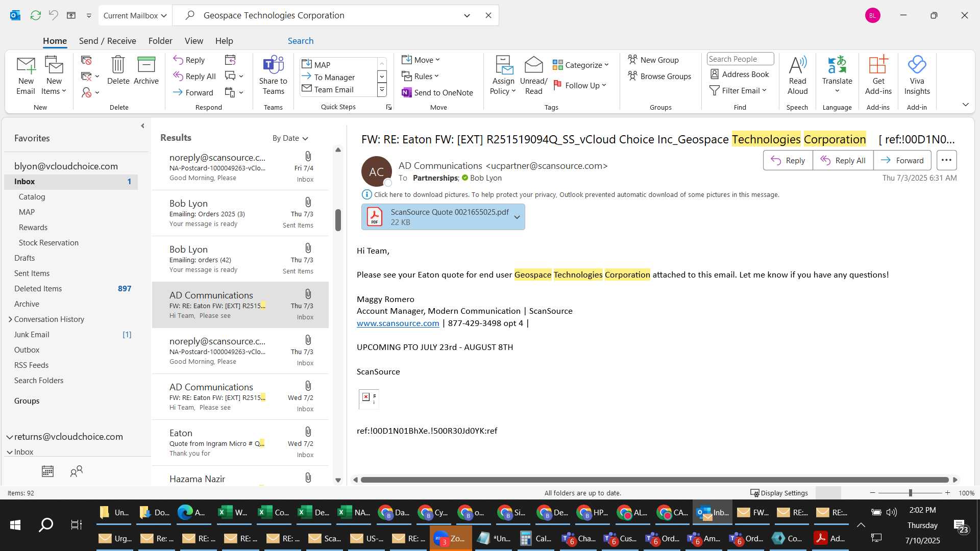Click Reply in the reading pane
This screenshot has height=551, width=980.
coord(788,160)
